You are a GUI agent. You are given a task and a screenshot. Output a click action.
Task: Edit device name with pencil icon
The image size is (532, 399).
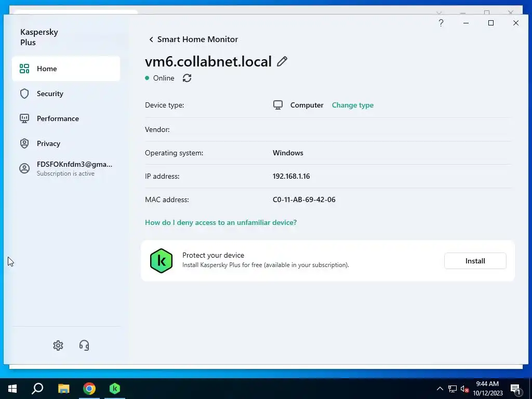click(282, 61)
